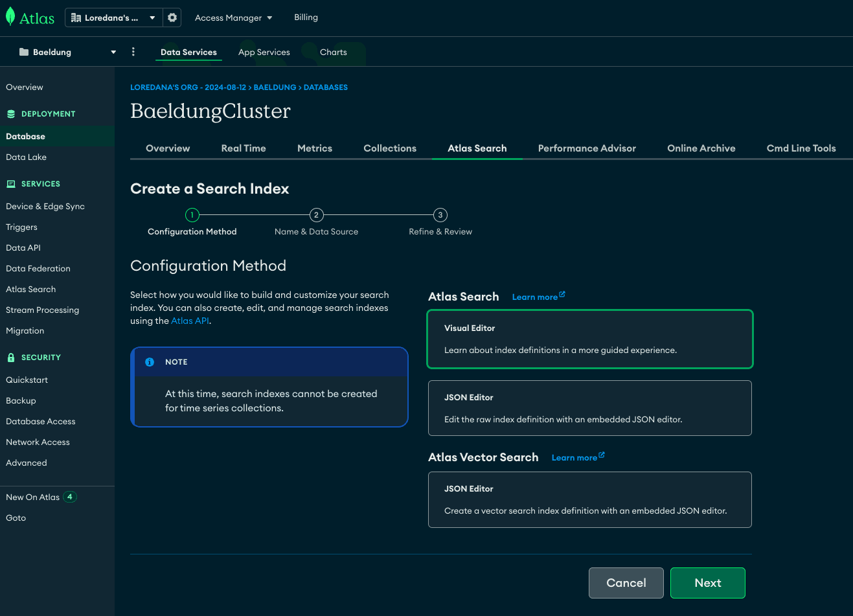Open Stream Processing in sidebar

[x=42, y=310]
